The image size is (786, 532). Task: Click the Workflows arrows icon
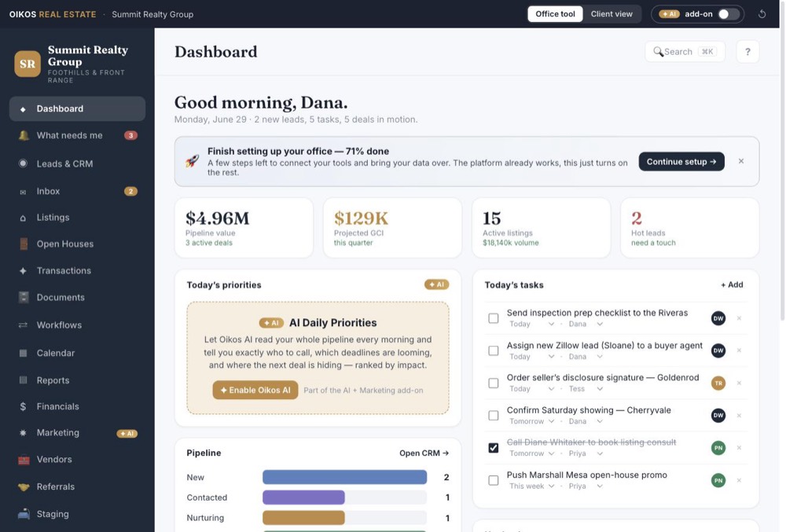[23, 325]
